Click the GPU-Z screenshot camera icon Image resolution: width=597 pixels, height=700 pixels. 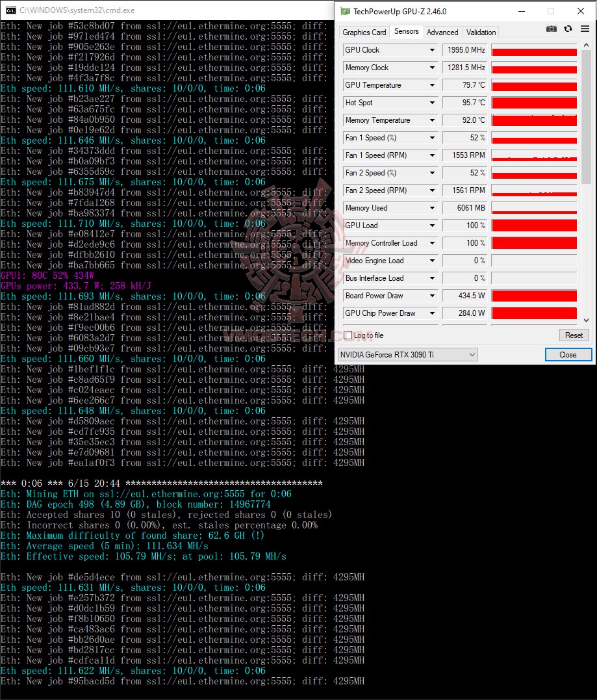(x=552, y=29)
